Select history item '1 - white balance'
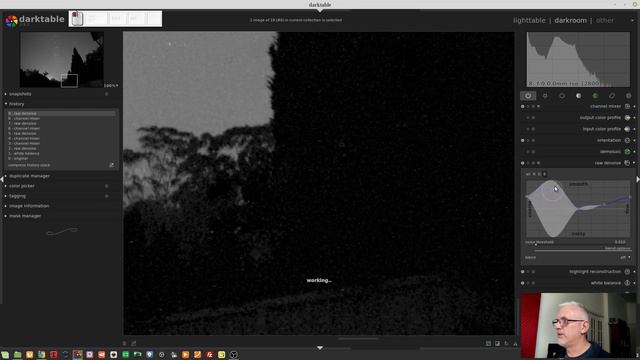 (61, 153)
